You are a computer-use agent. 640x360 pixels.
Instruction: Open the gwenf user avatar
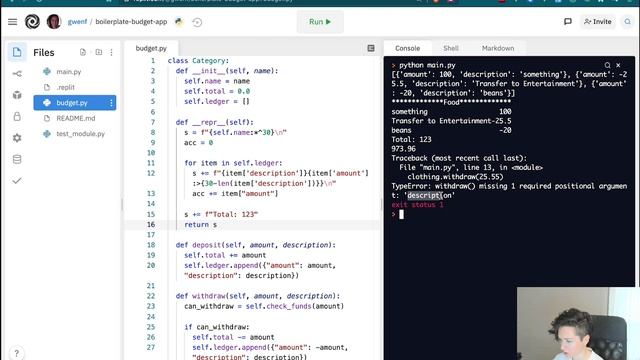tap(53, 22)
